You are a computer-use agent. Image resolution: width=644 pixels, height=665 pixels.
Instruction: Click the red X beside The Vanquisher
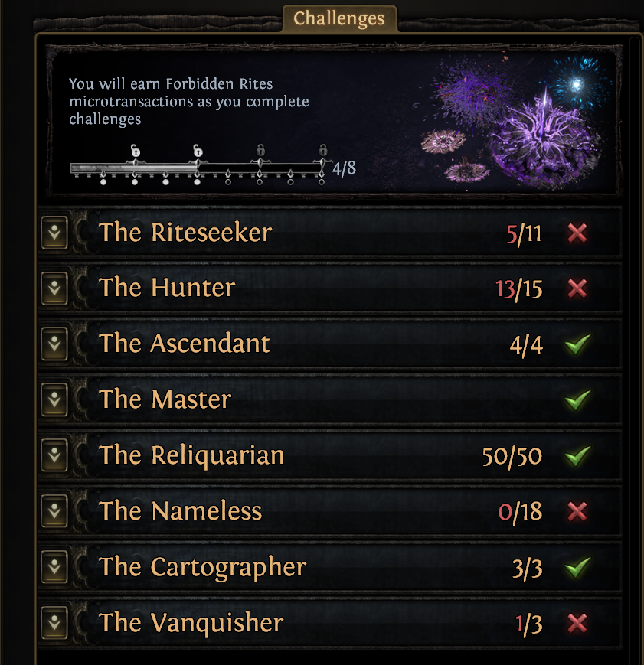[577, 623]
